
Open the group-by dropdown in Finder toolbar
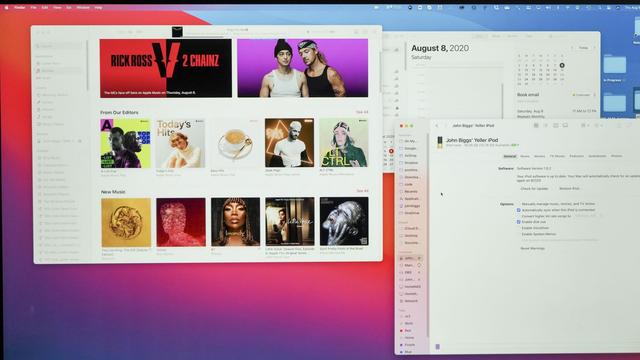[585, 125]
